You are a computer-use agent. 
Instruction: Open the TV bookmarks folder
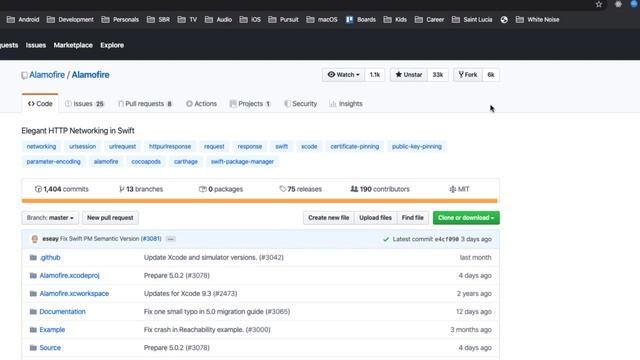(187, 20)
